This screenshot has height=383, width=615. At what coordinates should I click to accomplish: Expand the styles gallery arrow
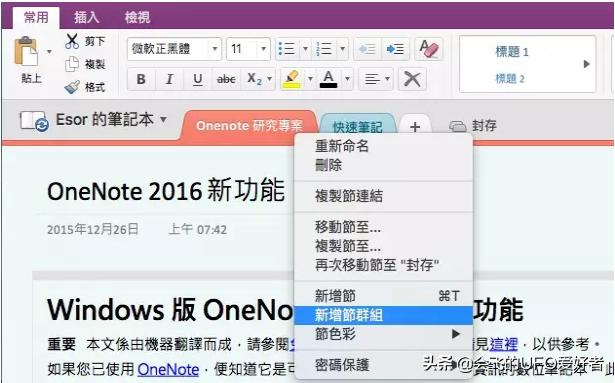pyautogui.click(x=586, y=64)
